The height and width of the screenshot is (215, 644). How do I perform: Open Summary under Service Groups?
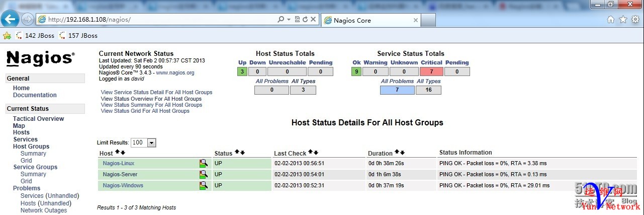point(33,174)
